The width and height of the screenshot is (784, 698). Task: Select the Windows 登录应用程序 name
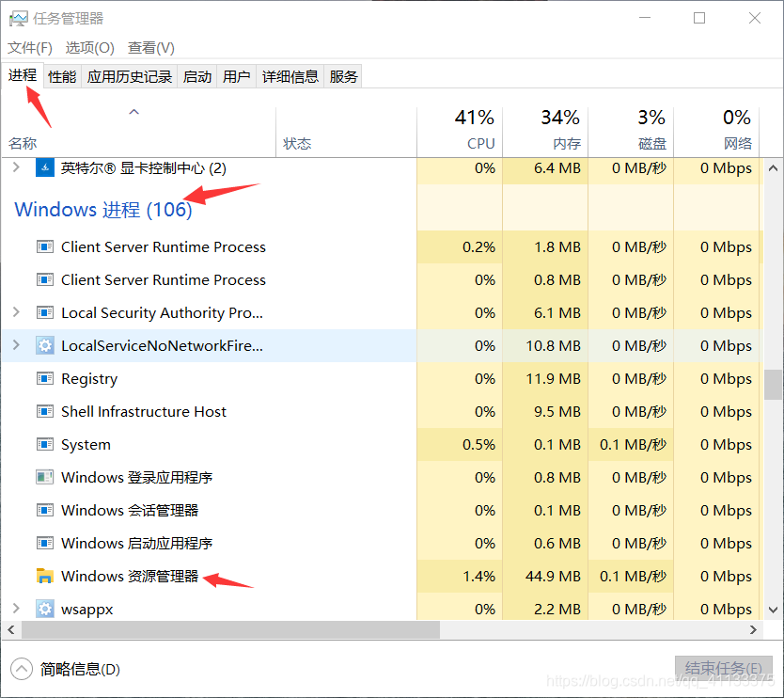136,477
